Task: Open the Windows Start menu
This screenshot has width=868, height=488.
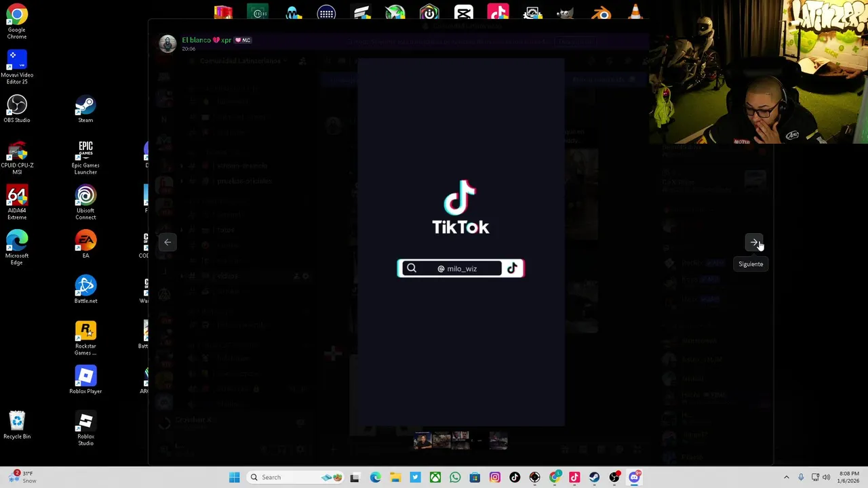Action: point(234,477)
